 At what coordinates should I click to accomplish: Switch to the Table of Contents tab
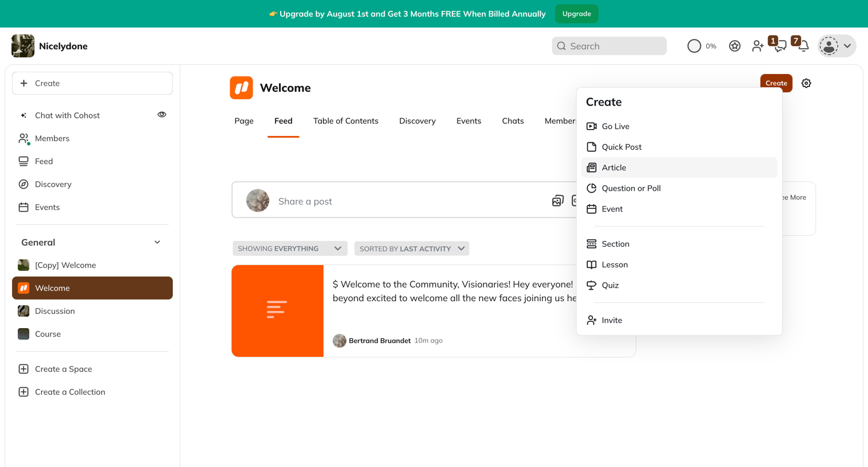click(346, 121)
